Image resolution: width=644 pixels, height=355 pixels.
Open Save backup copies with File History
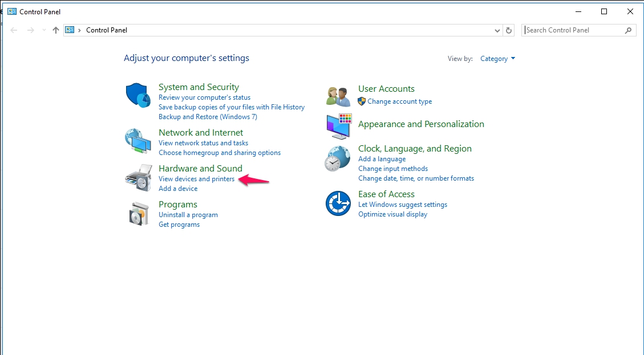click(x=232, y=107)
